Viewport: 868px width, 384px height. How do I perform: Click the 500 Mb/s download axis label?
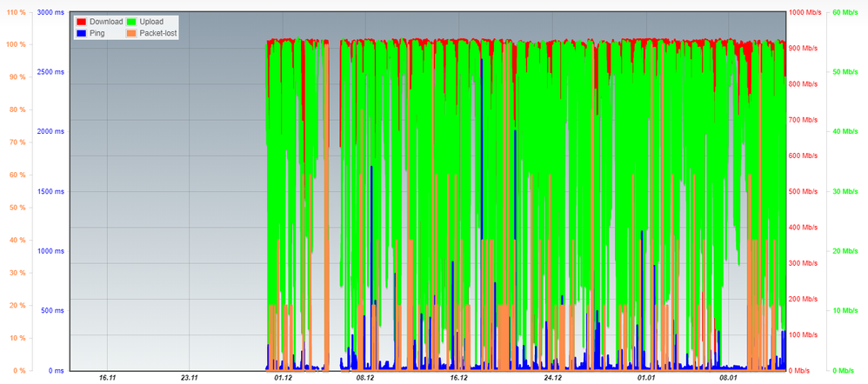pyautogui.click(x=804, y=191)
